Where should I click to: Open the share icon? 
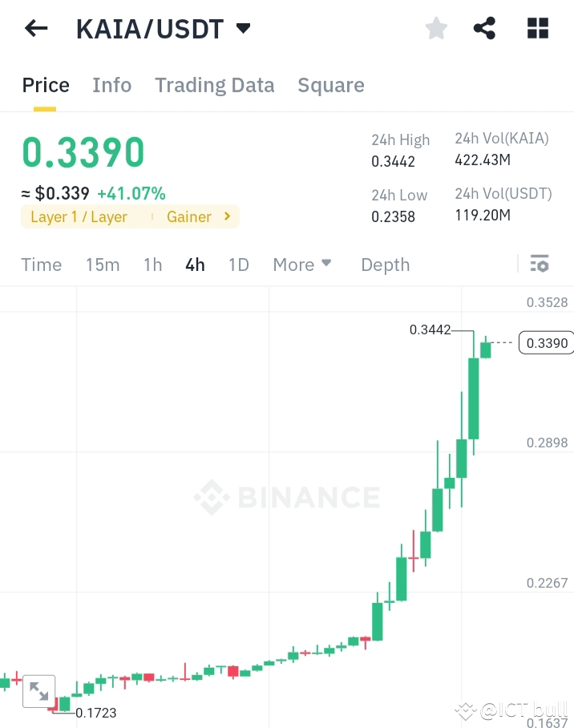484,28
